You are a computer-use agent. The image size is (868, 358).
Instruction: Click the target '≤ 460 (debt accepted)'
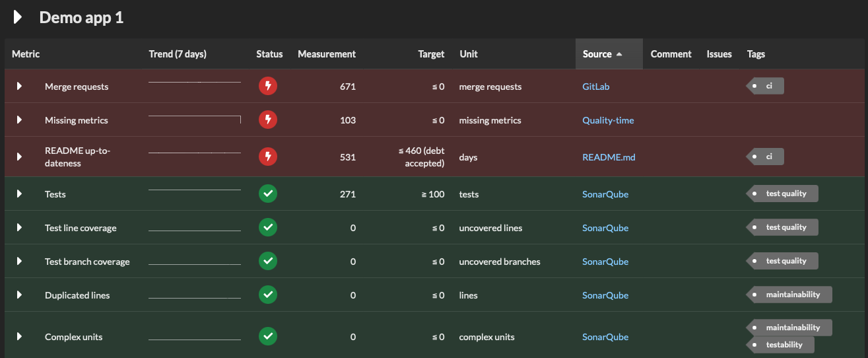click(x=421, y=157)
